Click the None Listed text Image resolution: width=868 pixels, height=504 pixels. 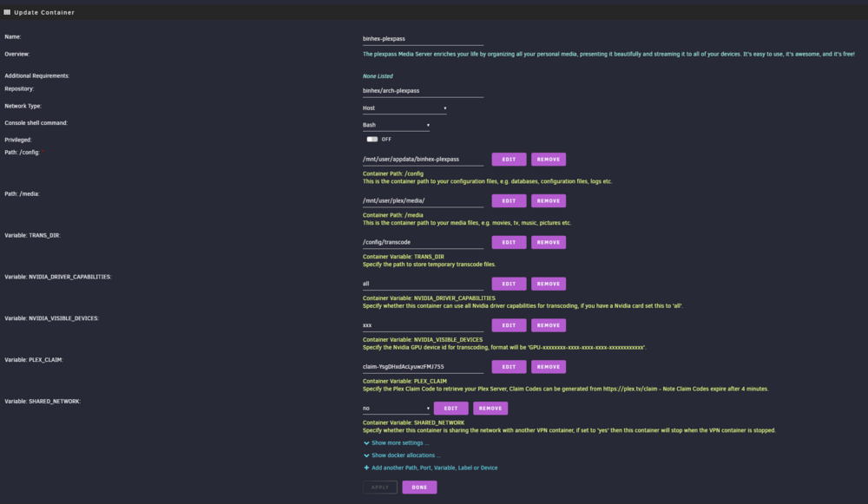(x=378, y=75)
